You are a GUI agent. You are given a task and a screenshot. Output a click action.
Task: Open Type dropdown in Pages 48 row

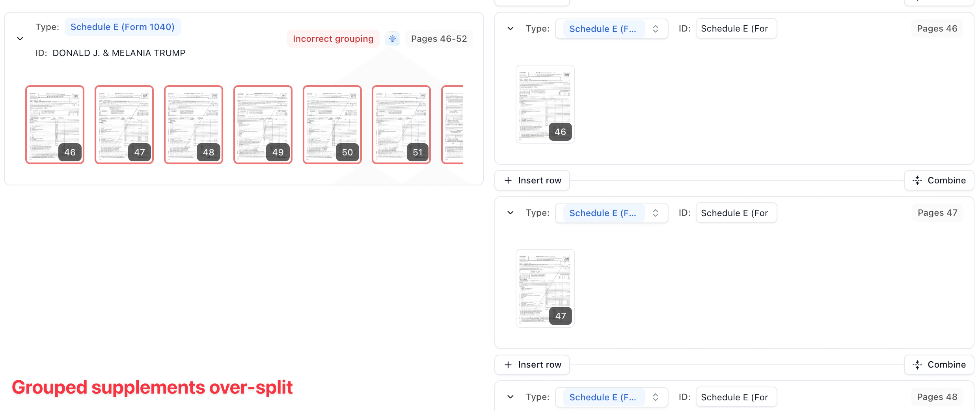[x=612, y=397]
